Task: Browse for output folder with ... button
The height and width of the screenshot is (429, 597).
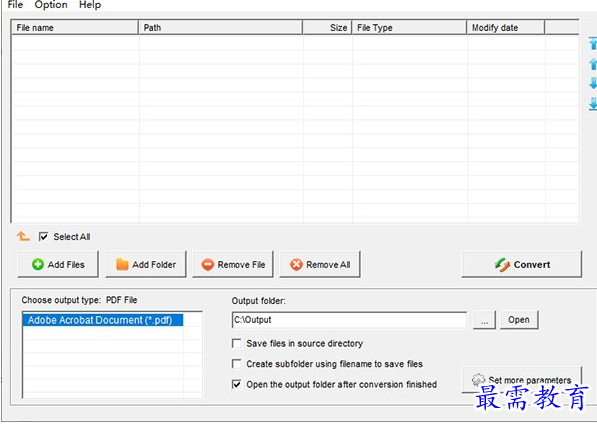Action: click(x=484, y=320)
